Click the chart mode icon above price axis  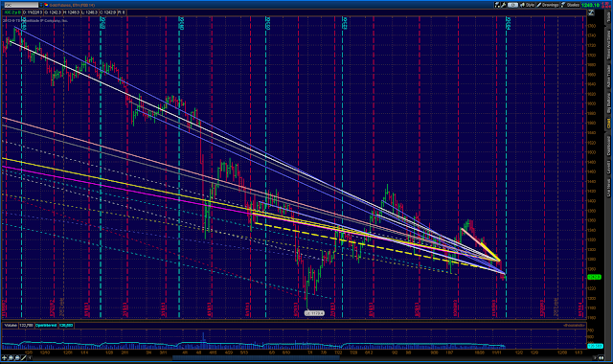(591, 12)
